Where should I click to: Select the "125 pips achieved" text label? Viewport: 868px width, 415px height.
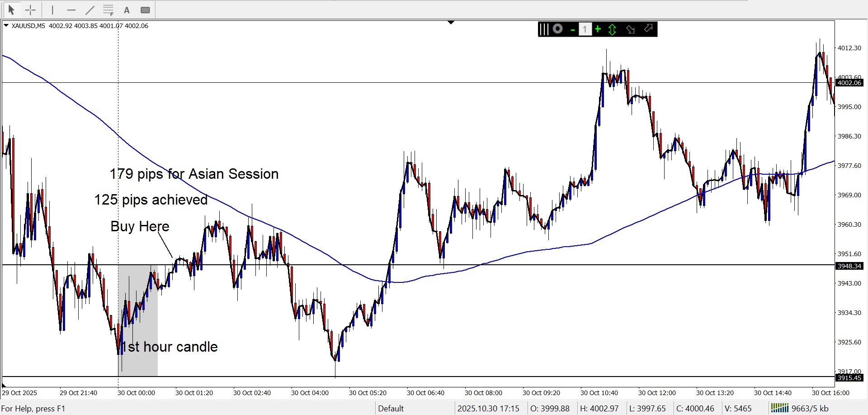click(x=151, y=200)
